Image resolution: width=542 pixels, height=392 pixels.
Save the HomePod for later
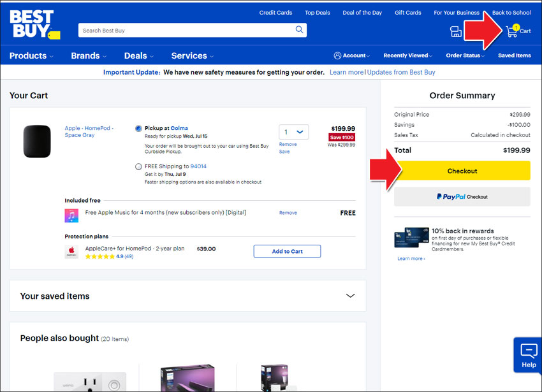pyautogui.click(x=284, y=152)
